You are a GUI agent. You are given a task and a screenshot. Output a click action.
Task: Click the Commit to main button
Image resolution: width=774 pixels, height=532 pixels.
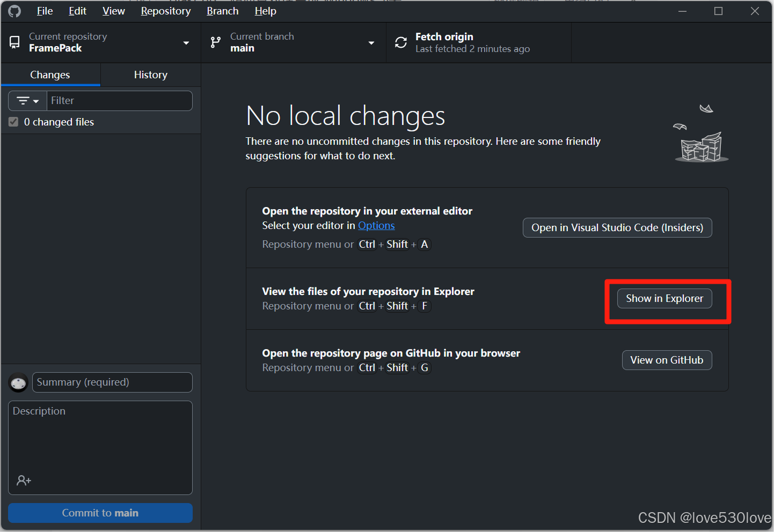point(100,513)
